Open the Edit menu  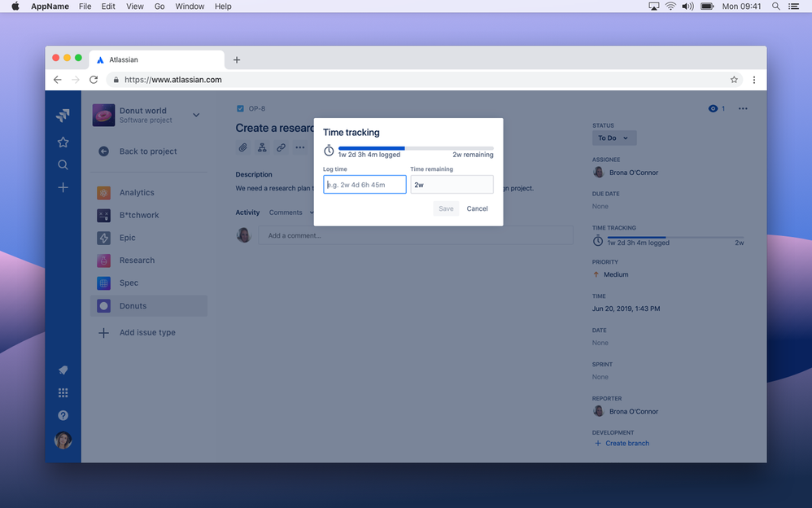(x=108, y=7)
